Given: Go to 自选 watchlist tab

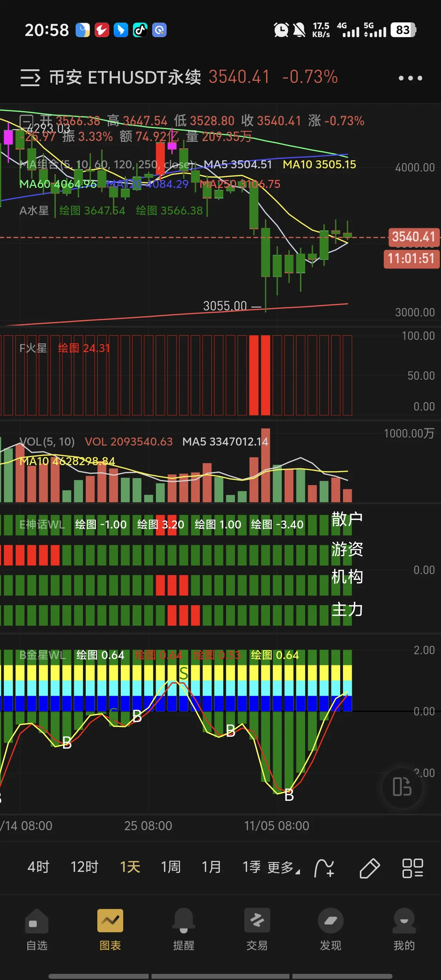Looking at the screenshot, I should click(x=37, y=929).
